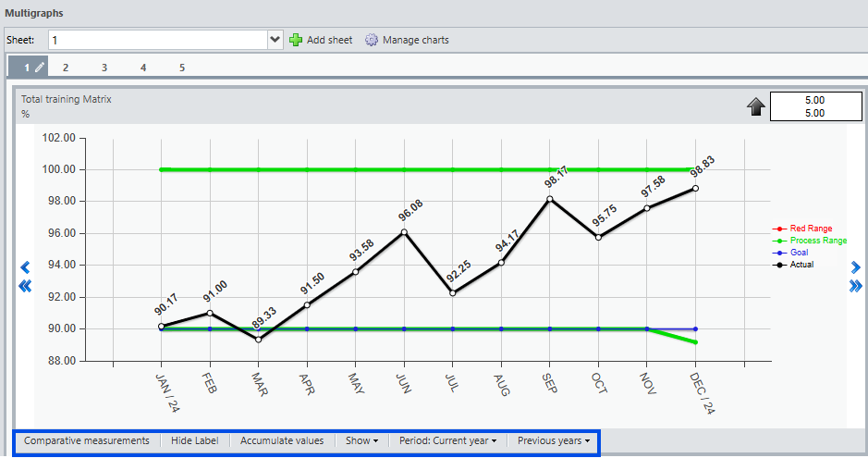The width and height of the screenshot is (868, 458).
Task: Click the up arrow trend indicator icon
Action: click(x=756, y=107)
